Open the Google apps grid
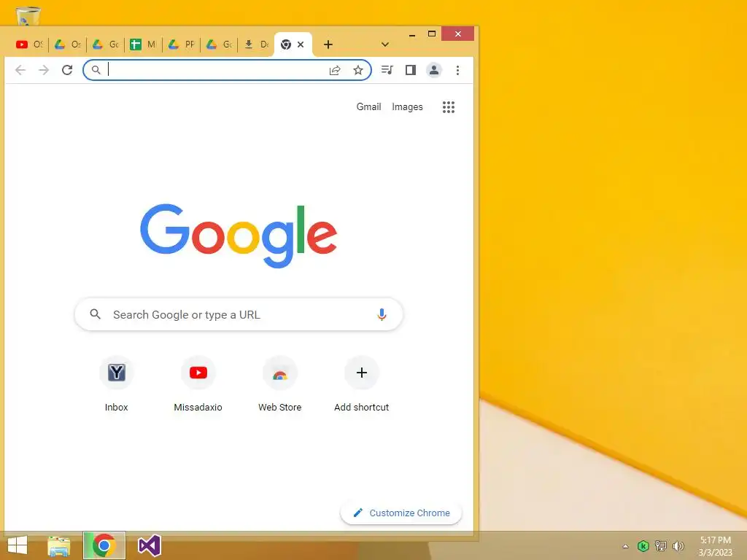The image size is (747, 560). point(449,107)
